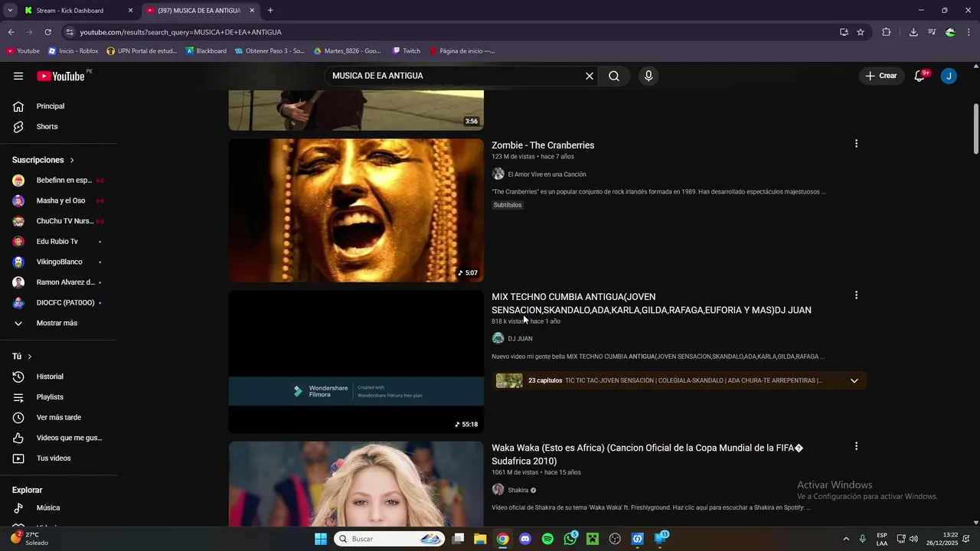Image resolution: width=980 pixels, height=551 pixels.
Task: Open the Twitch bookmark
Action: (407, 51)
